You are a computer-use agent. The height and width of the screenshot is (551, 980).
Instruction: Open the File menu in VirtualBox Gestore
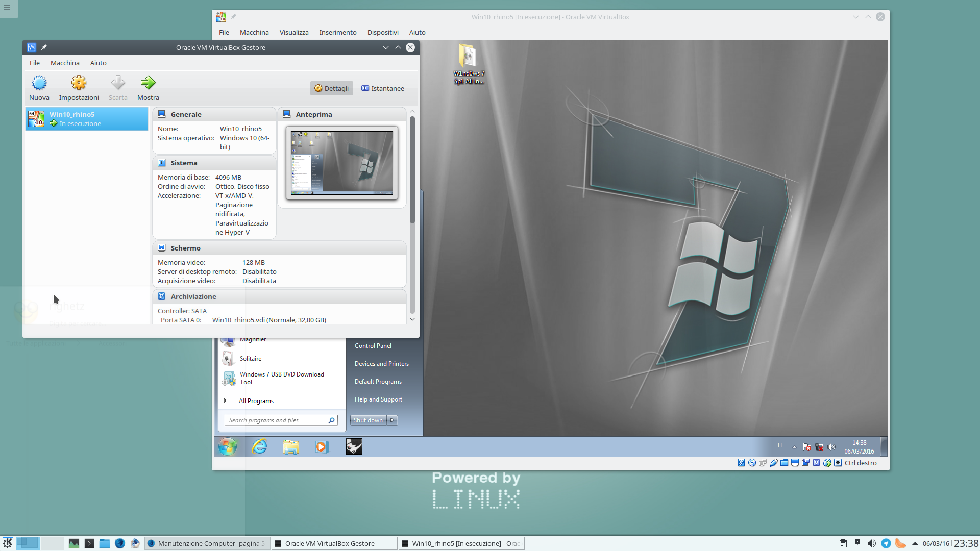coord(35,63)
